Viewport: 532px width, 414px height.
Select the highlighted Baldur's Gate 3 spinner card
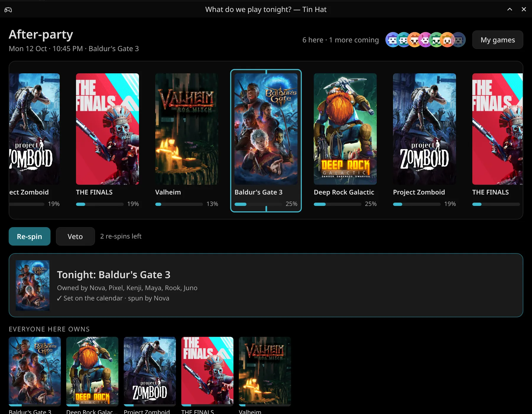[x=266, y=140]
